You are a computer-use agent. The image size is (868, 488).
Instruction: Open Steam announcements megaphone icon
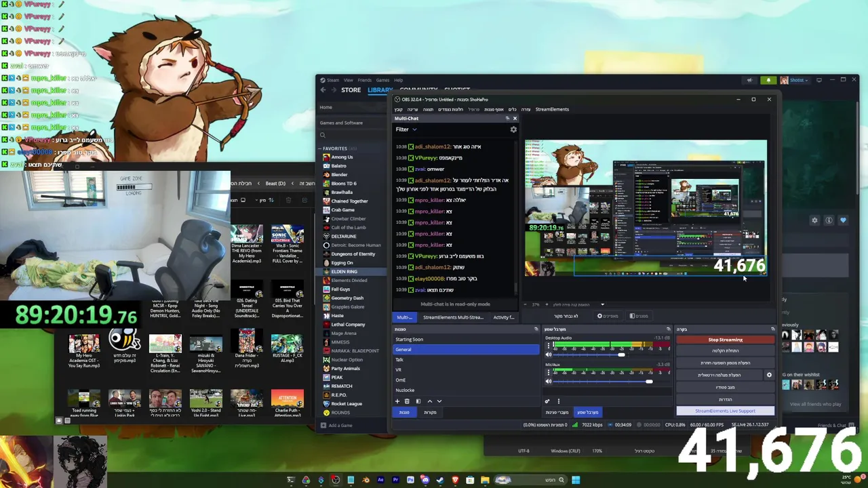coord(749,80)
